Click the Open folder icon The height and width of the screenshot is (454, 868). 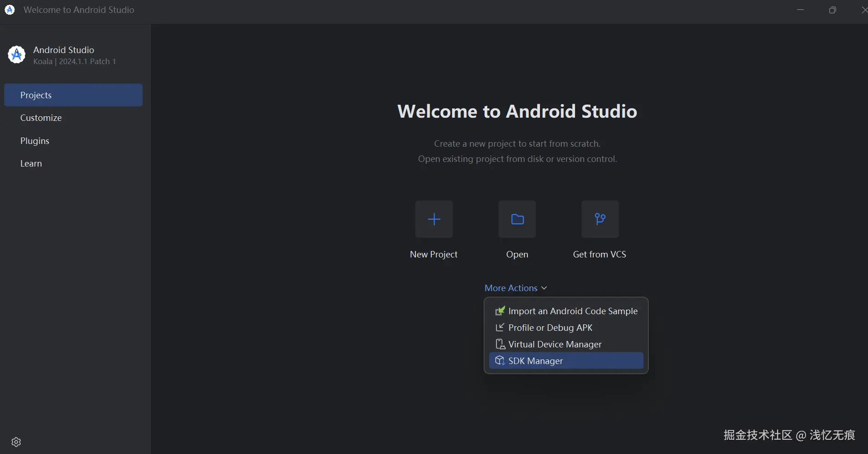(517, 219)
